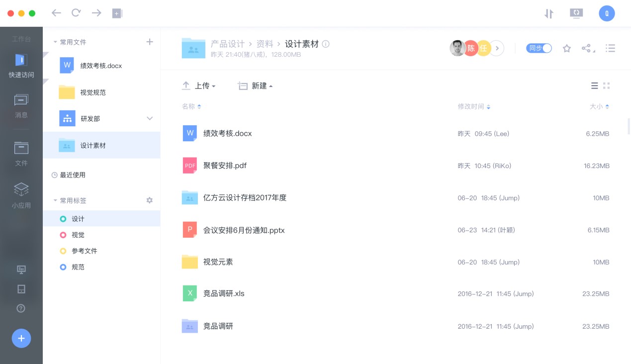Open the 新建 create dropdown
This screenshot has height=364, width=631.
256,86
